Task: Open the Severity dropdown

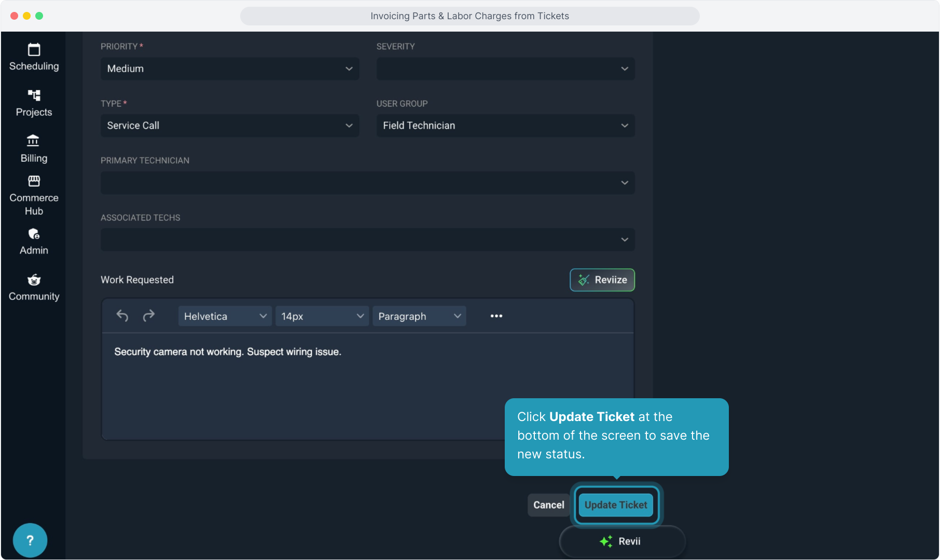Action: pyautogui.click(x=505, y=68)
